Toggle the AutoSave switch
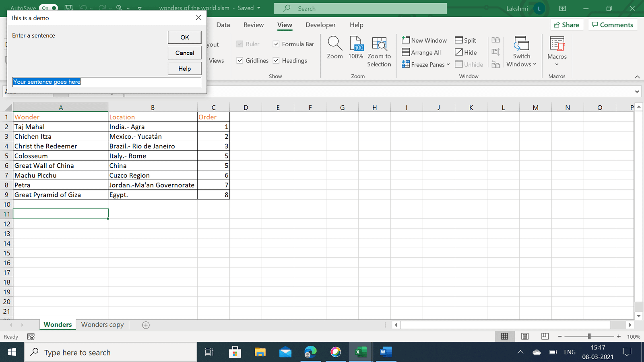644x362 pixels. pos(49,8)
